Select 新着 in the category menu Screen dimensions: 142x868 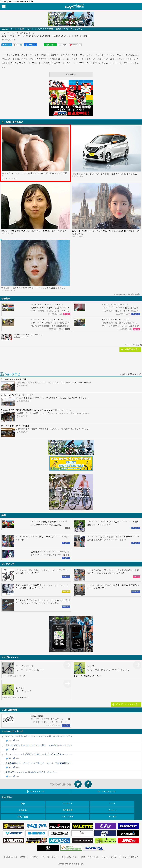tap(23, 804)
